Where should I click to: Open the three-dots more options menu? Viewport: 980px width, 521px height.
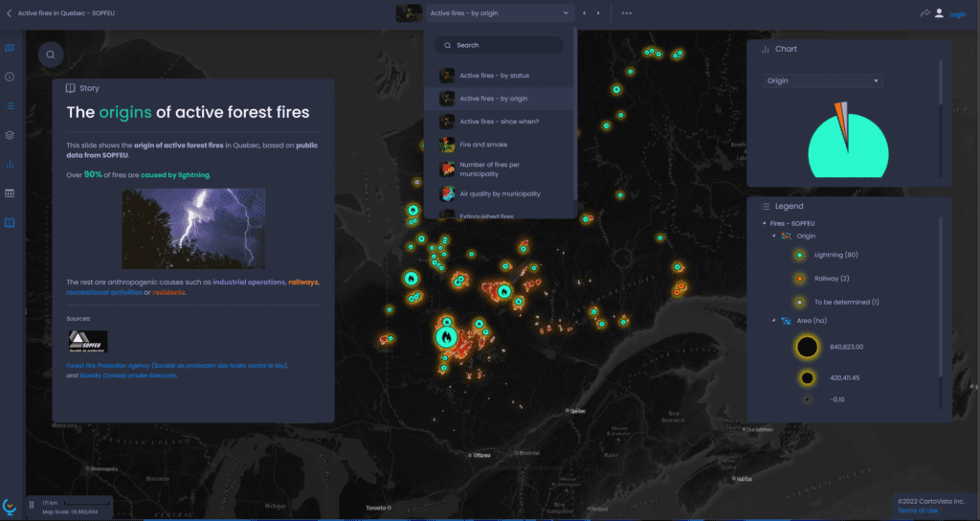(x=626, y=13)
